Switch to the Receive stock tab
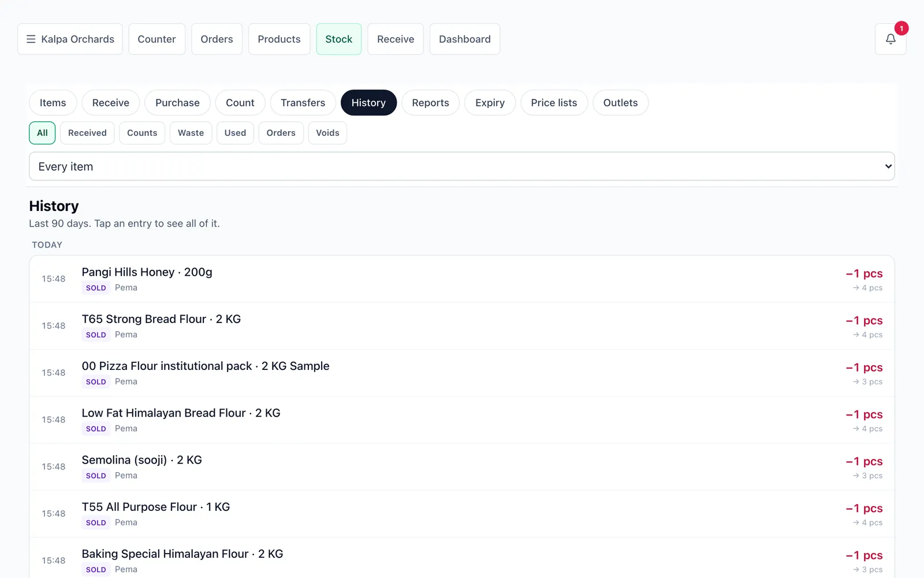 (110, 102)
